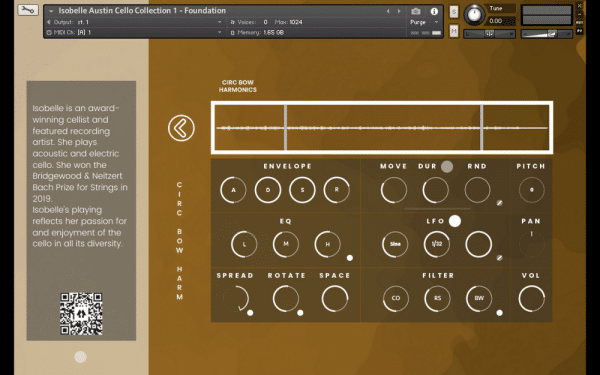Screen dimensions: 600x375
Task: Click the QR code image
Action: [81, 314]
